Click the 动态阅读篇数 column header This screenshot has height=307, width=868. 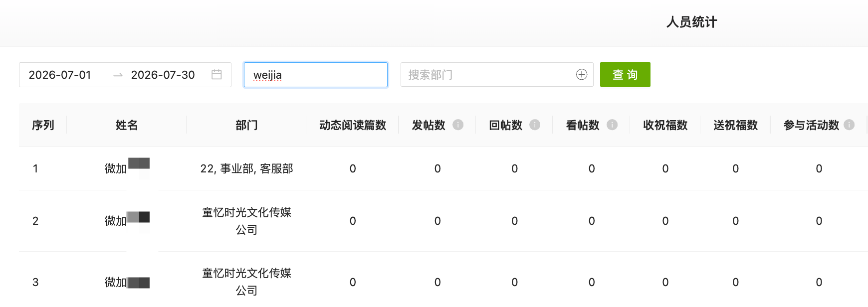353,125
